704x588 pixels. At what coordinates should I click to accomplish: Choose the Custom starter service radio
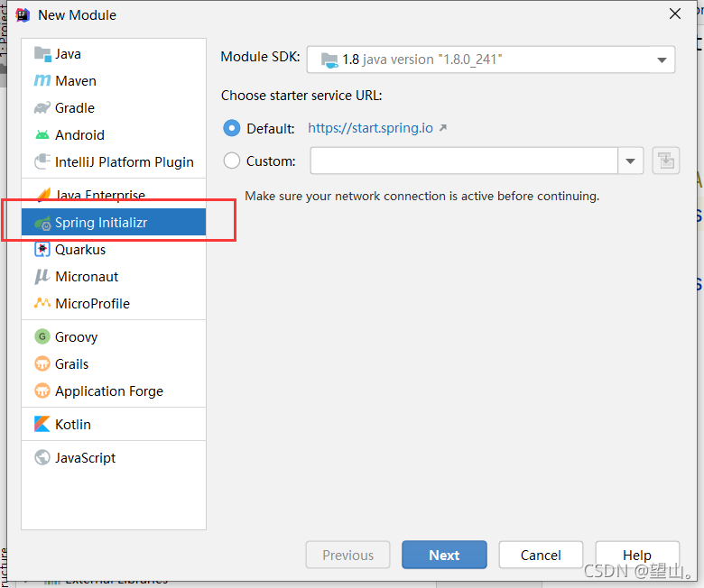coord(232,161)
